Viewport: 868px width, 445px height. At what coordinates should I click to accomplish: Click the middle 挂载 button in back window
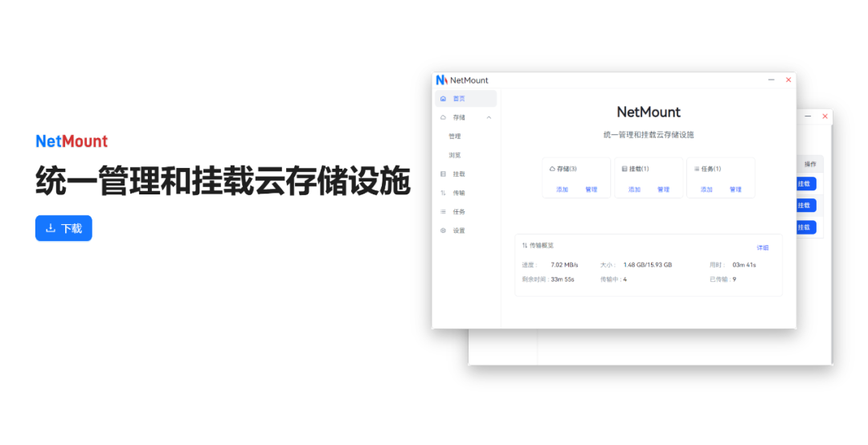[x=805, y=206]
